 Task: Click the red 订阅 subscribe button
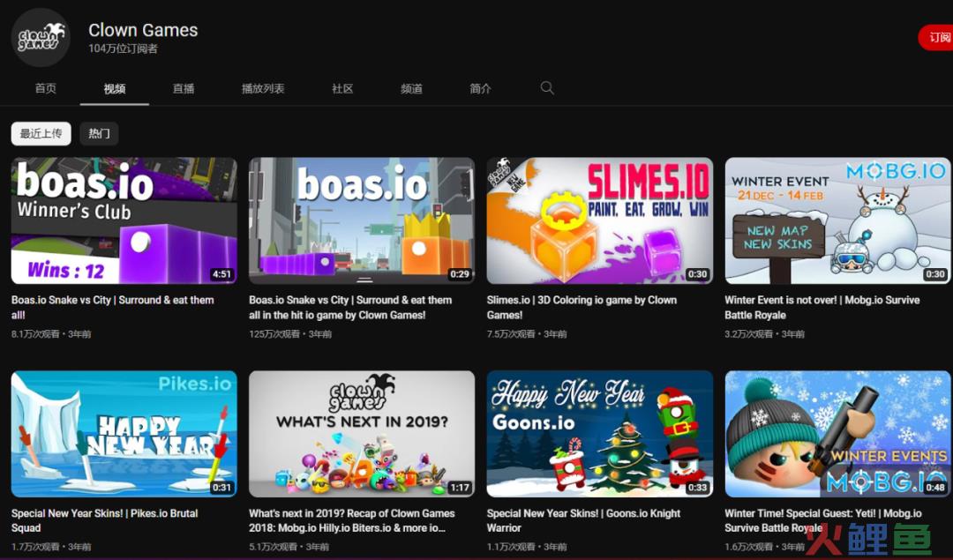tap(936, 38)
